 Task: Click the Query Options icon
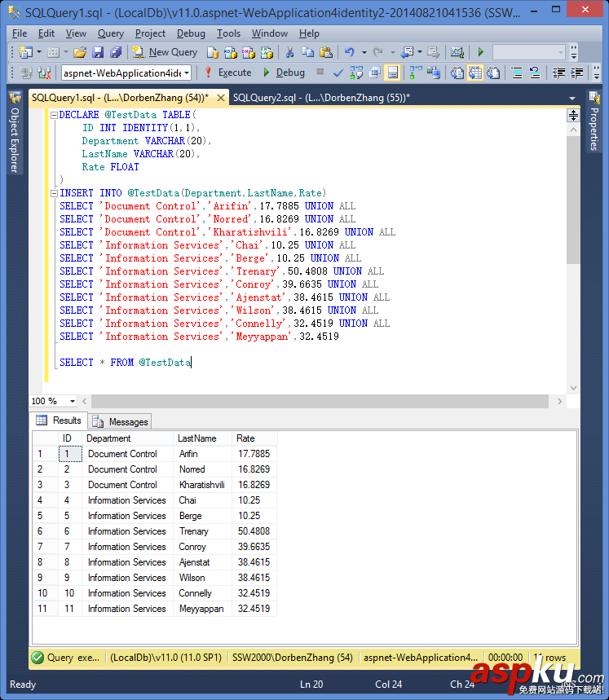click(374, 73)
